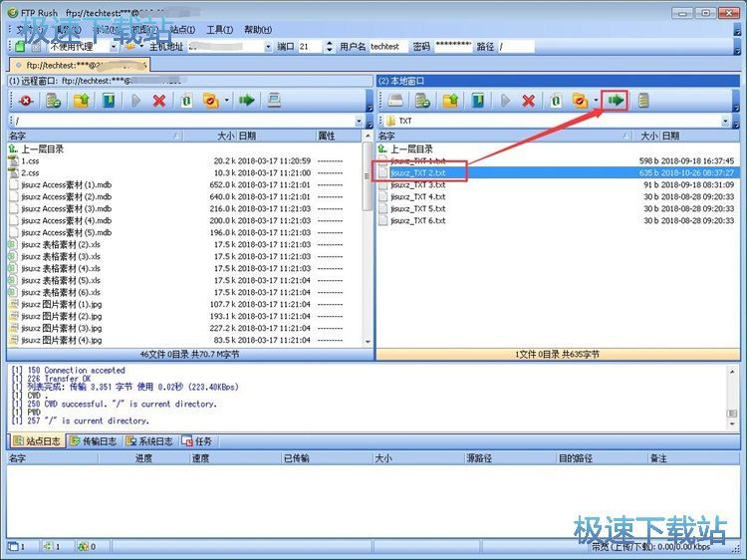The height and width of the screenshot is (560, 747).
Task: Click the 路径 path input field
Action: [516, 46]
